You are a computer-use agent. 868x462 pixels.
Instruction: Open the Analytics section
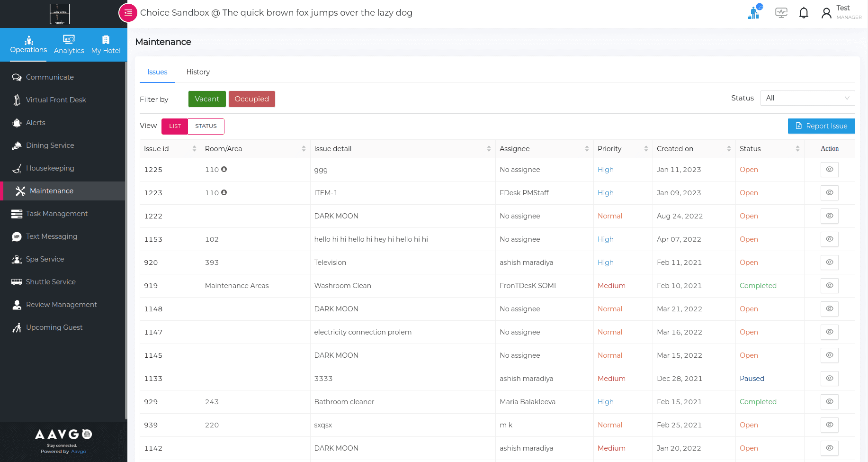(69, 45)
